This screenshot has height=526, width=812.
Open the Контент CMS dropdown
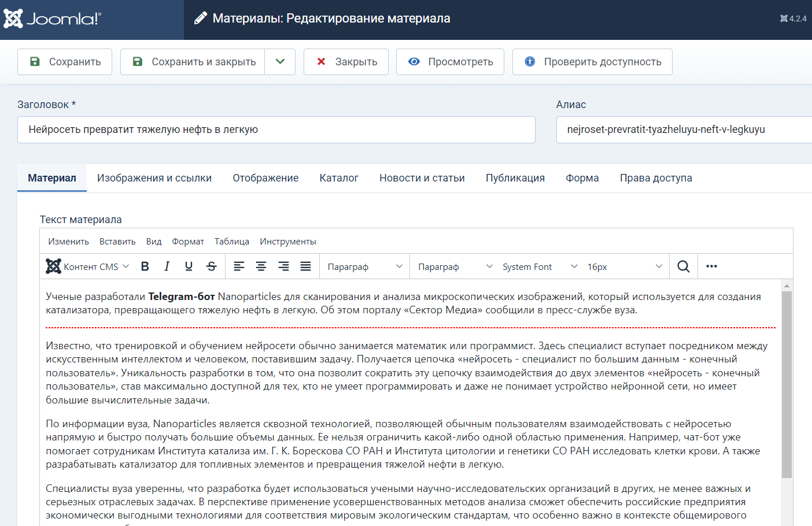pos(88,266)
